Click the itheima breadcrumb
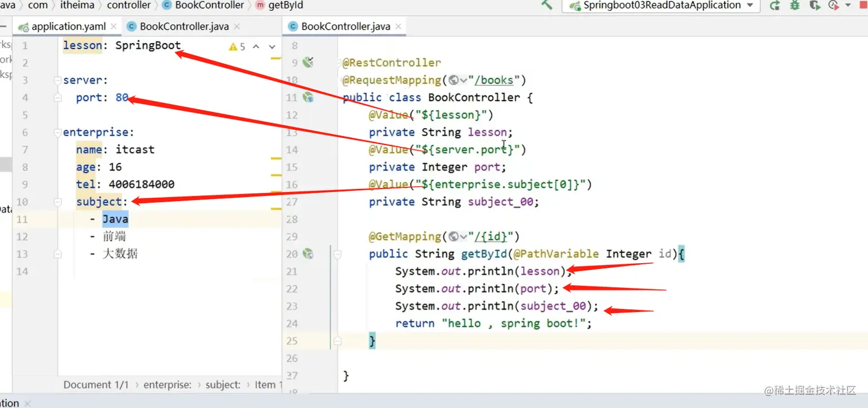 (x=77, y=5)
